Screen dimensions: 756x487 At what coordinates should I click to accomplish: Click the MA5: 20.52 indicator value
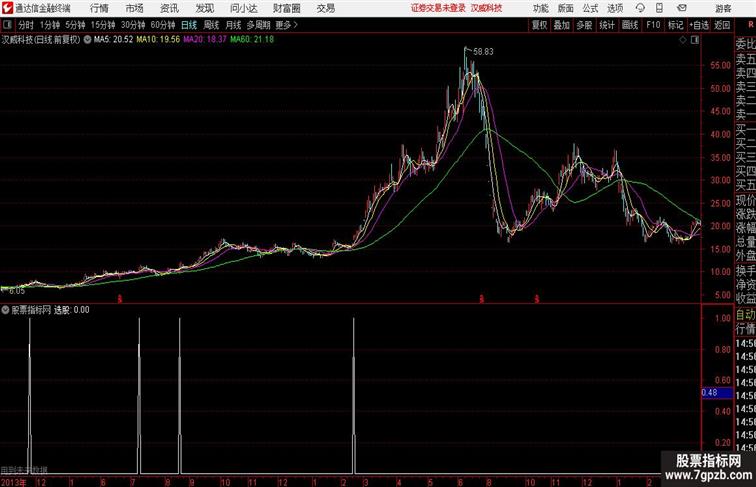[x=113, y=40]
